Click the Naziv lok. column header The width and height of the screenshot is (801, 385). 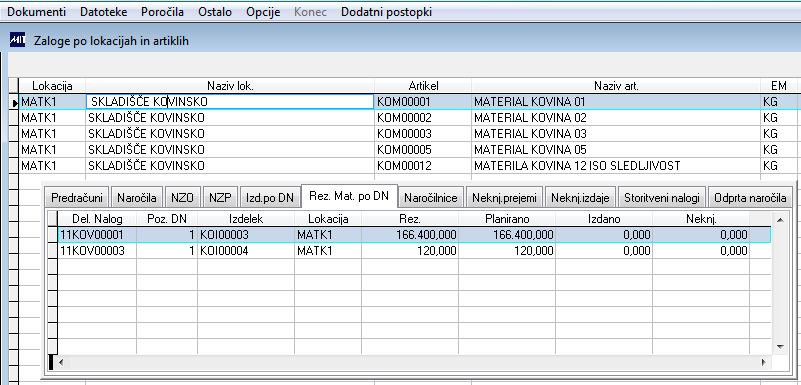[230, 86]
